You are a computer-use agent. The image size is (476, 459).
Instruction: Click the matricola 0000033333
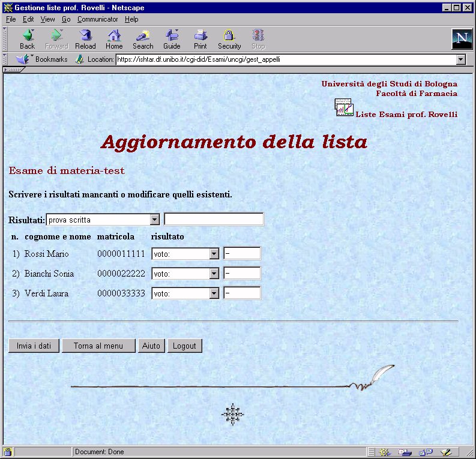pyautogui.click(x=121, y=293)
